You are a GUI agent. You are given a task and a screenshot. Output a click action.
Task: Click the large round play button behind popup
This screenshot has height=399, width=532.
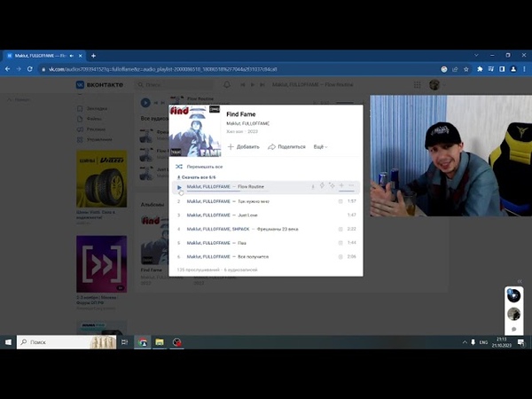coord(145,103)
